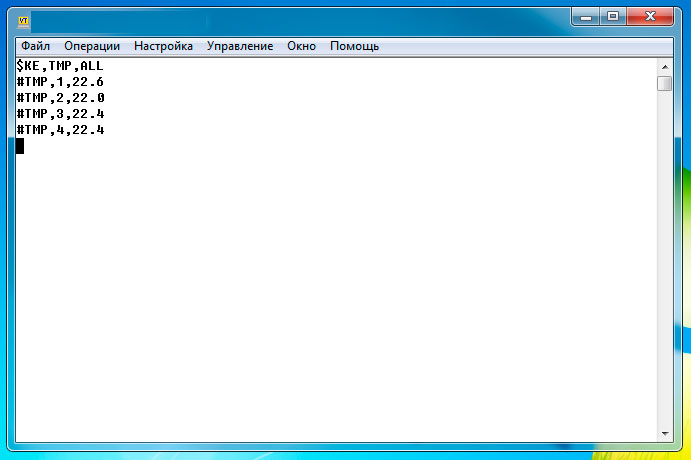Minimize the terminal window
Viewport: 691px width, 460px height.
tap(587, 16)
